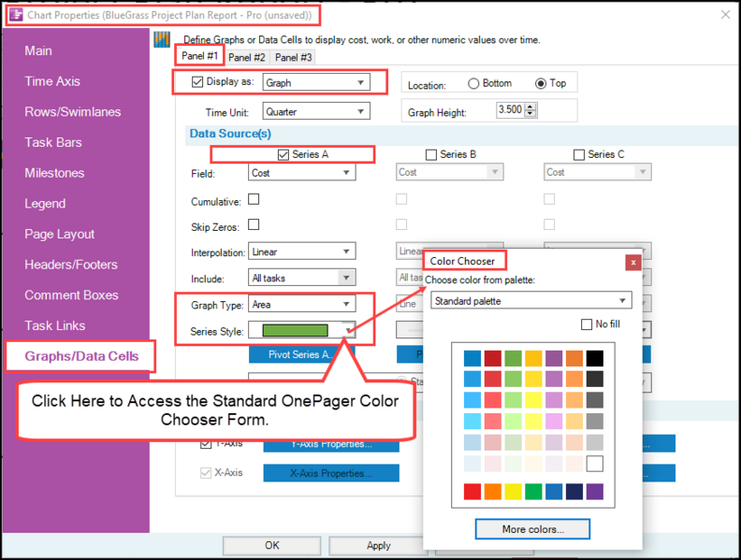Screen dimensions: 741x560
Task: Choose blue swatch in top palette row
Action: tap(472, 358)
